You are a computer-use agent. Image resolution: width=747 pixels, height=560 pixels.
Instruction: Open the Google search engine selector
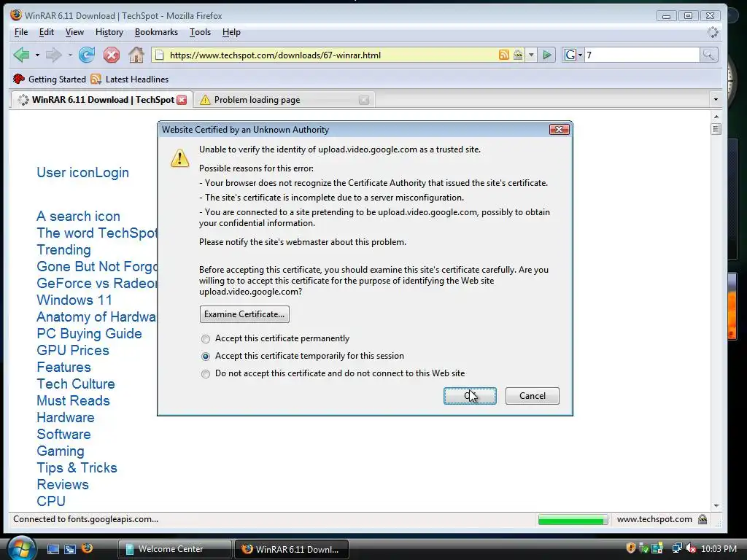click(573, 55)
